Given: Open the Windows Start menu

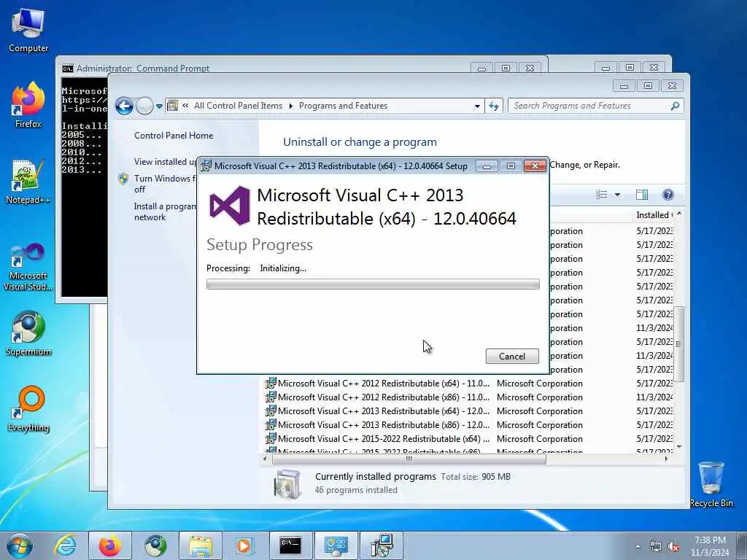Looking at the screenshot, I should [20, 545].
